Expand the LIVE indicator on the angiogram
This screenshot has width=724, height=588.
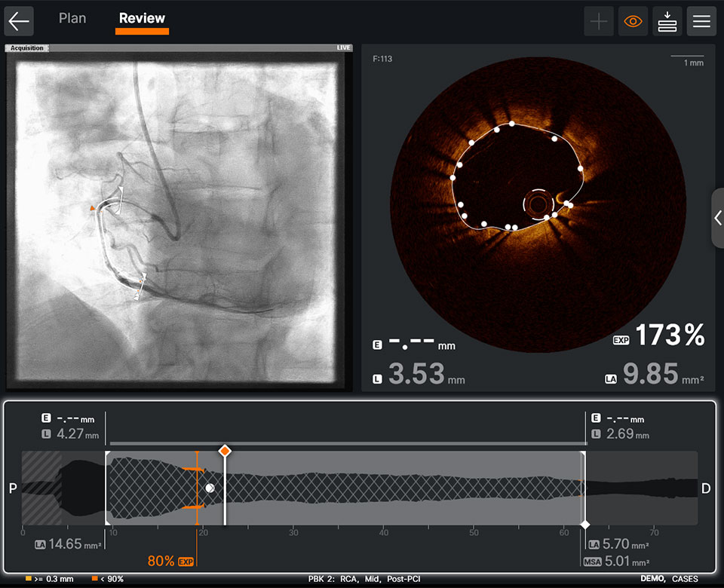343,47
